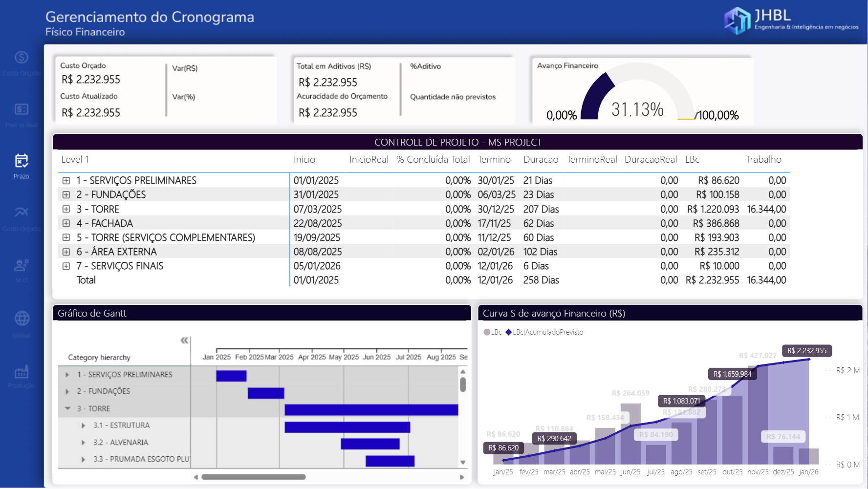Click the 207 Dias duration cell

tap(541, 209)
